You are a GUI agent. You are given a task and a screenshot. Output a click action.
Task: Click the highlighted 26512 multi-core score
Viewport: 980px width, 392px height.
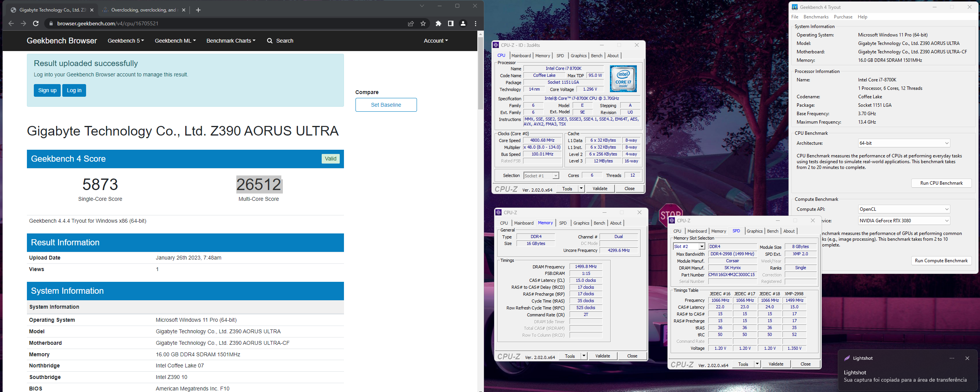259,185
